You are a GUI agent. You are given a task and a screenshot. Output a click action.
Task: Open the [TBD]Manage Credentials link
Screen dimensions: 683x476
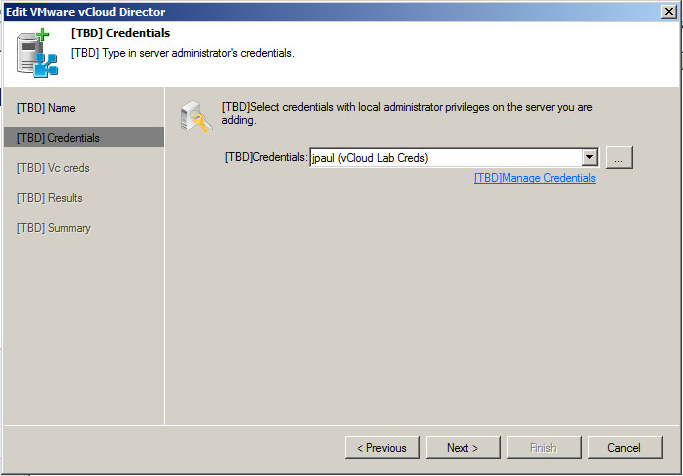click(x=534, y=178)
